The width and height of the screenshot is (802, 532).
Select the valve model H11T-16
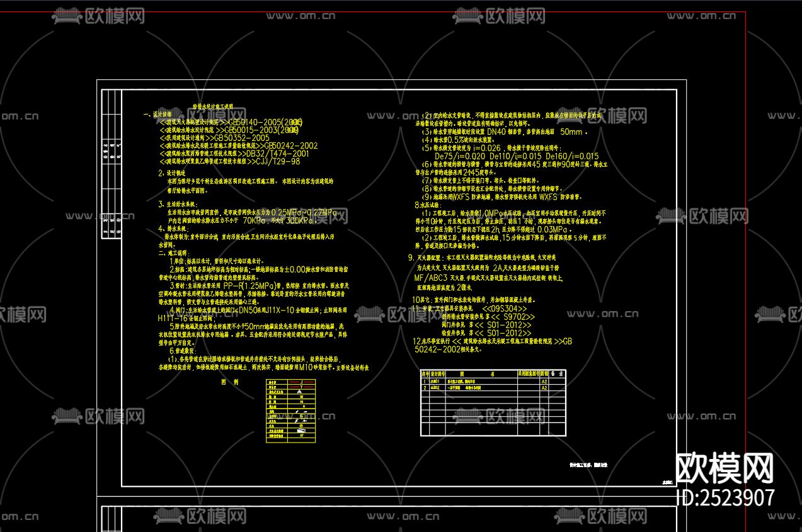[x=172, y=319]
